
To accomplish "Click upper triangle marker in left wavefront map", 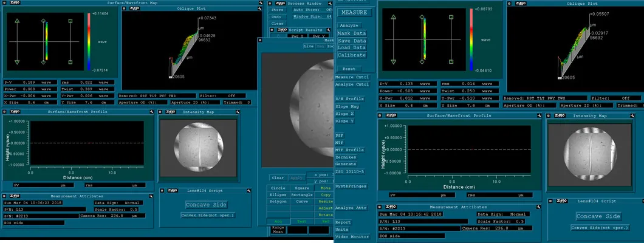I will 17,21.
